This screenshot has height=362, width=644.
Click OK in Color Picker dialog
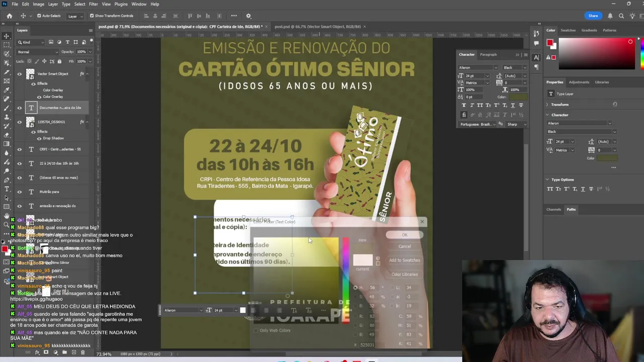[405, 235]
